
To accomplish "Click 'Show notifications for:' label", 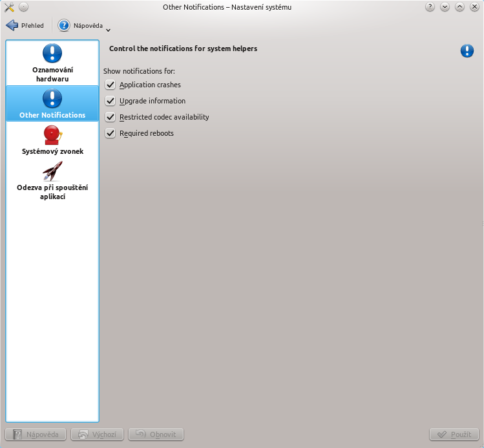I will pyautogui.click(x=139, y=71).
